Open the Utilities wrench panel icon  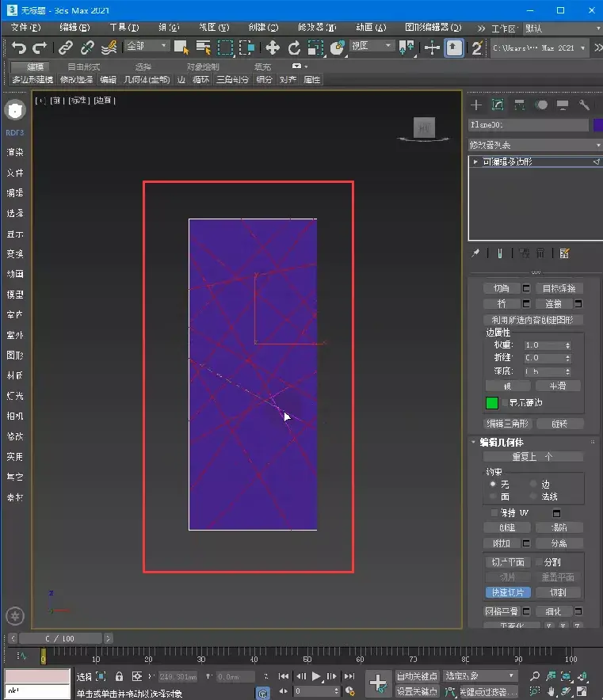(x=585, y=105)
